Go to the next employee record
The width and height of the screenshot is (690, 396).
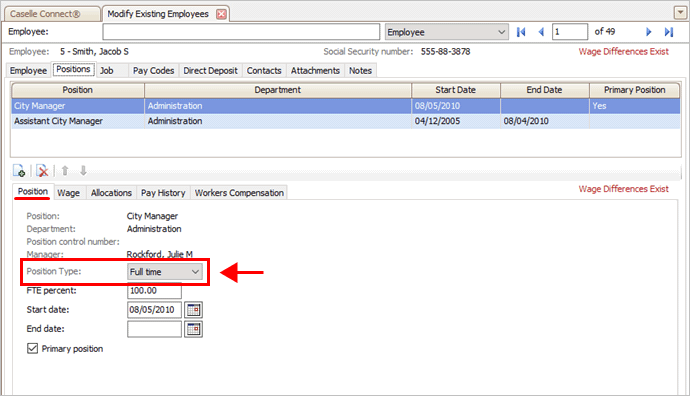pyautogui.click(x=648, y=32)
